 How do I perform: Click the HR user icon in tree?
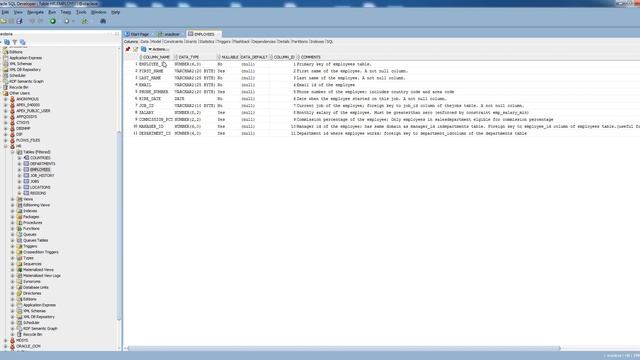[x=13, y=146]
